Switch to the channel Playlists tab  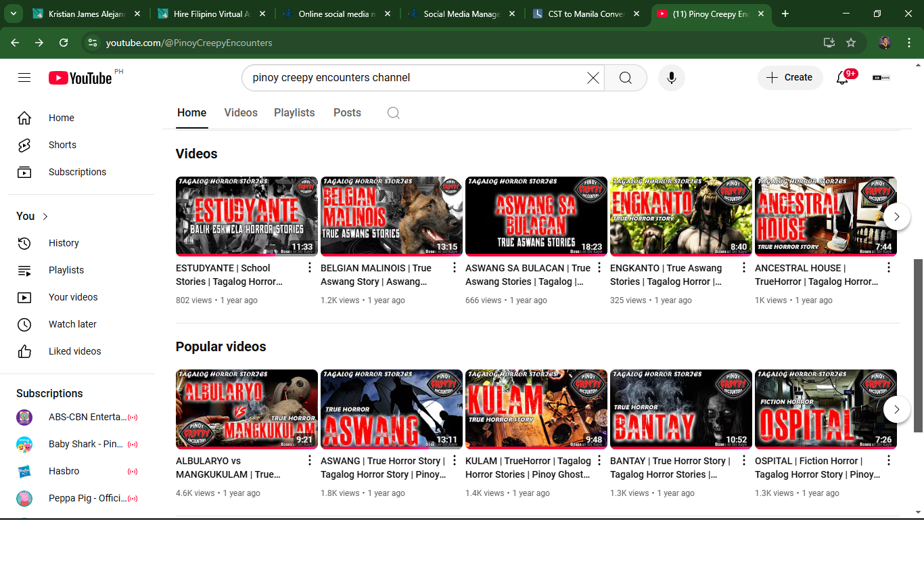pos(294,113)
